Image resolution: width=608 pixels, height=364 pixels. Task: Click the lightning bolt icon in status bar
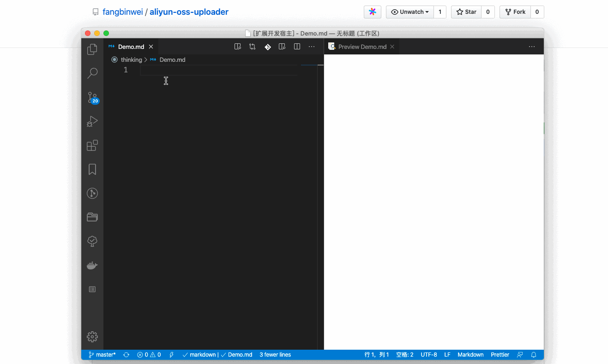[172, 355]
